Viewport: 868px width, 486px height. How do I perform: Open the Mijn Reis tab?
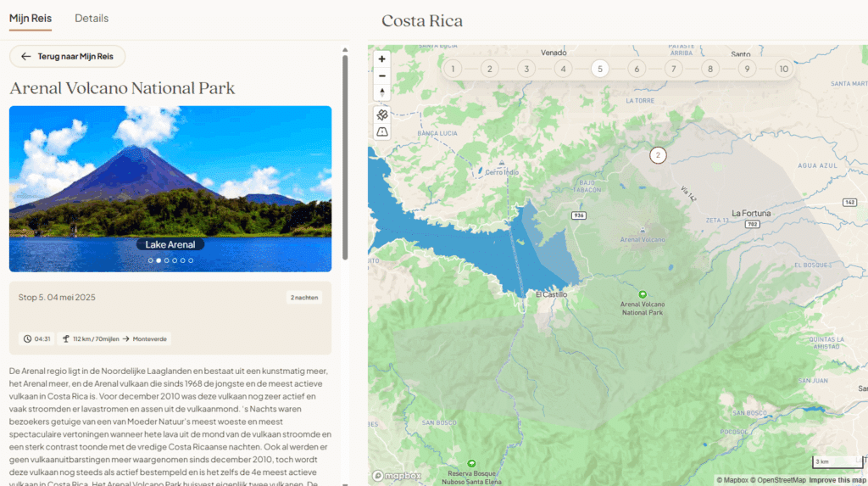pos(31,19)
